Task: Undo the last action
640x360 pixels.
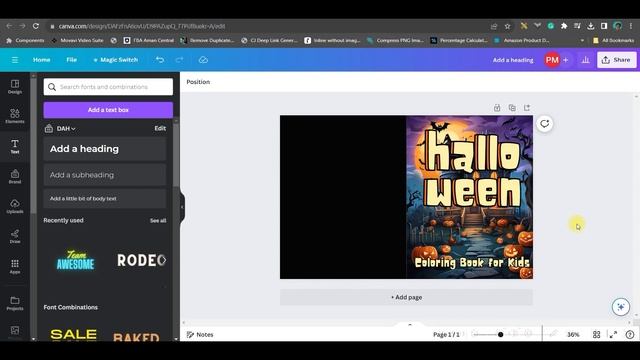Action: pyautogui.click(x=160, y=60)
